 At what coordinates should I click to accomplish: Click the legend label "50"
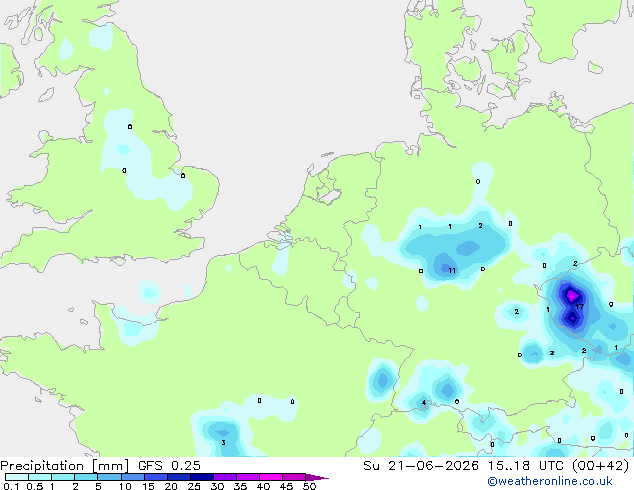click(x=309, y=486)
